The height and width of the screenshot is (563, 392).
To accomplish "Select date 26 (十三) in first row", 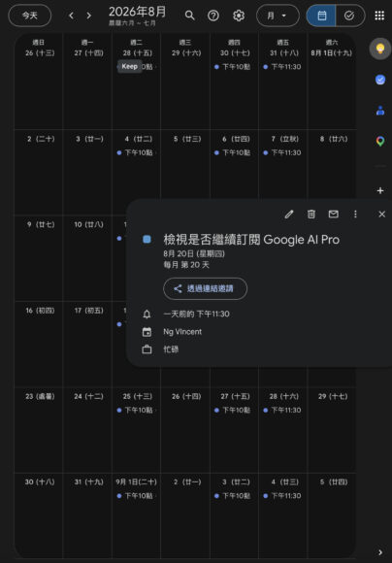I will 40,53.
